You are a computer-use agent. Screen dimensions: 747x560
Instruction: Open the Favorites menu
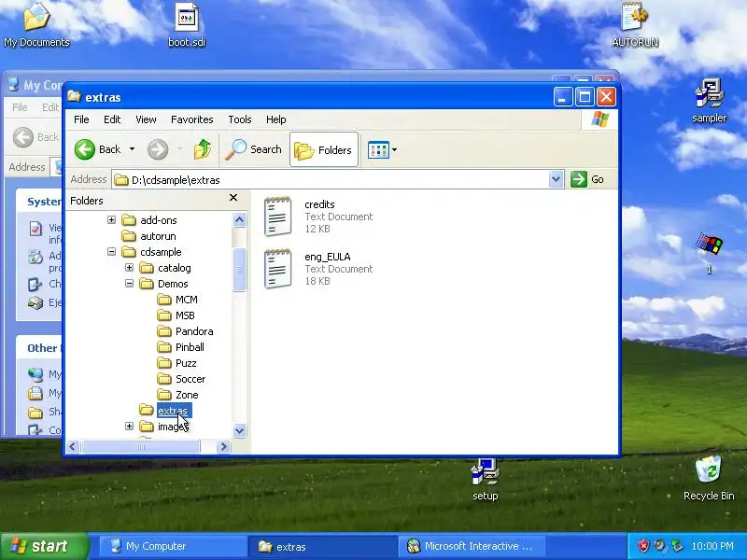point(192,119)
